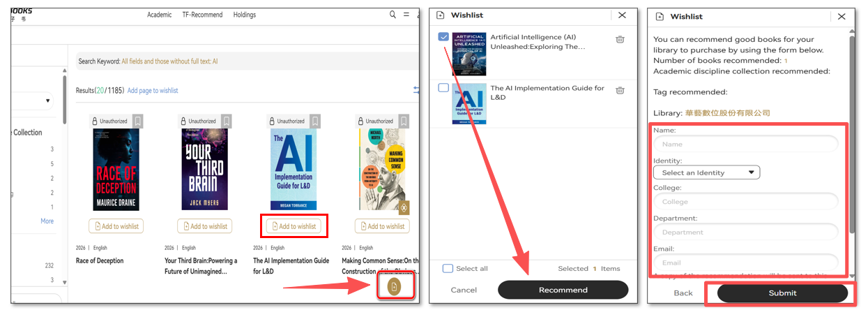Focus the Email input field
The image size is (868, 310).
[x=745, y=263]
